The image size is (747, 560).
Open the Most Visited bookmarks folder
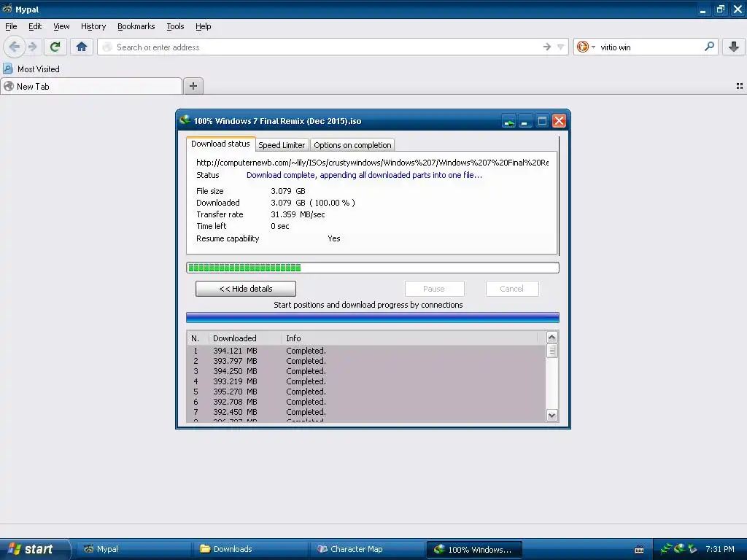click(x=31, y=69)
